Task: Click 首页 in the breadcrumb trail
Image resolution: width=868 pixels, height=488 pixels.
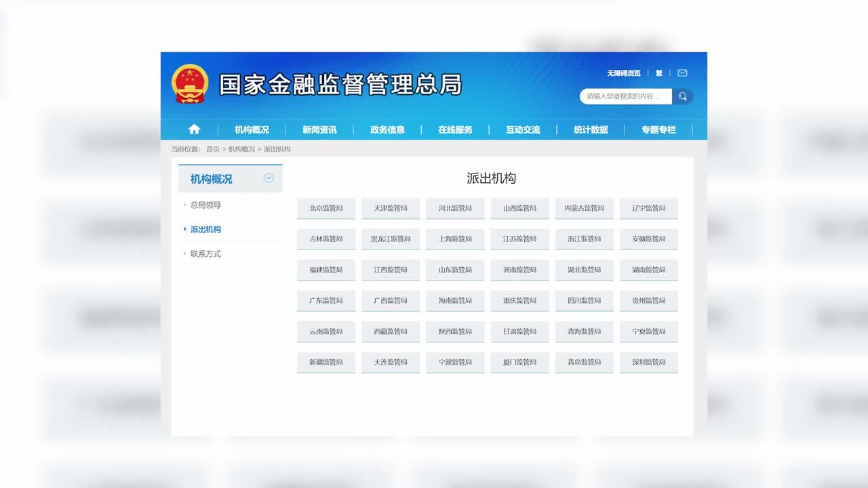Action: tap(212, 148)
